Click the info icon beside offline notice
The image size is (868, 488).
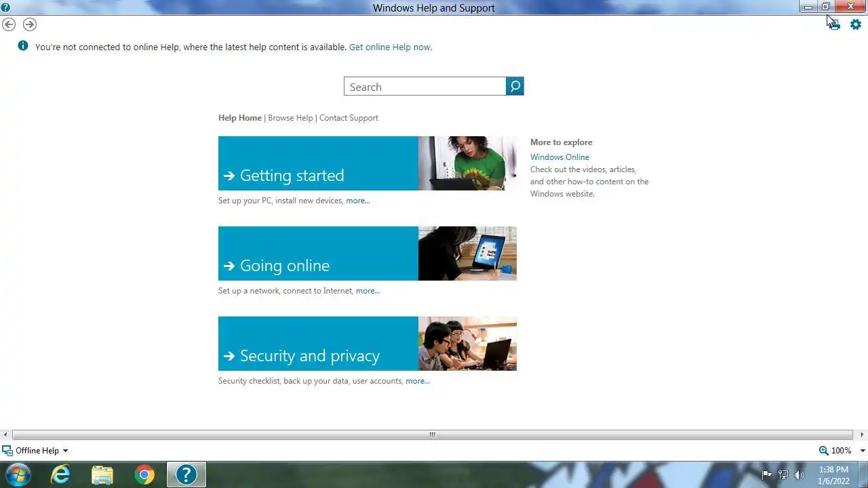point(23,46)
